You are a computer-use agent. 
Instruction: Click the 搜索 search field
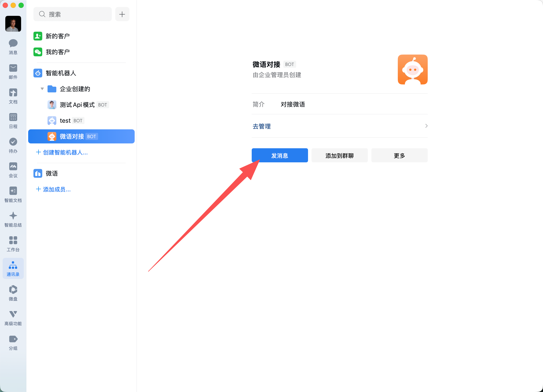[73, 14]
